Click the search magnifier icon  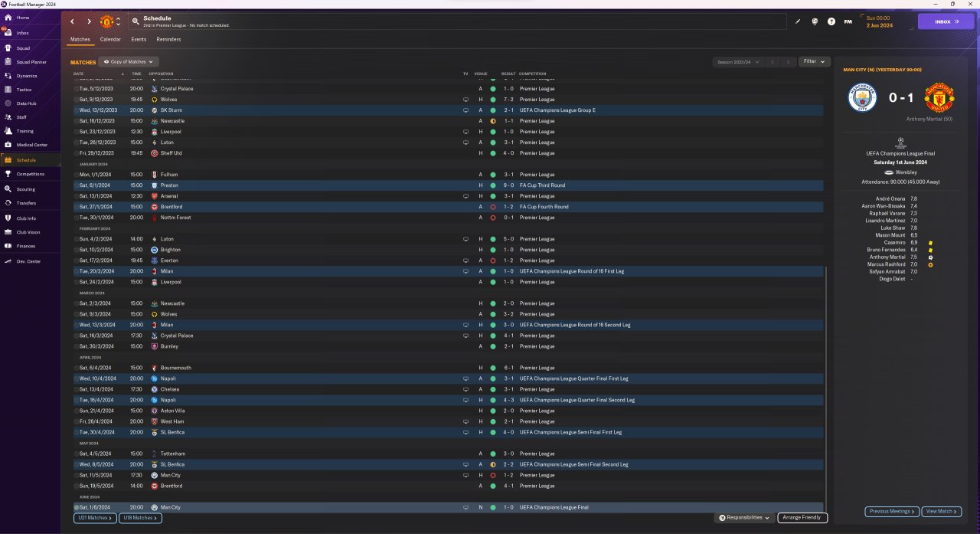pos(136,21)
